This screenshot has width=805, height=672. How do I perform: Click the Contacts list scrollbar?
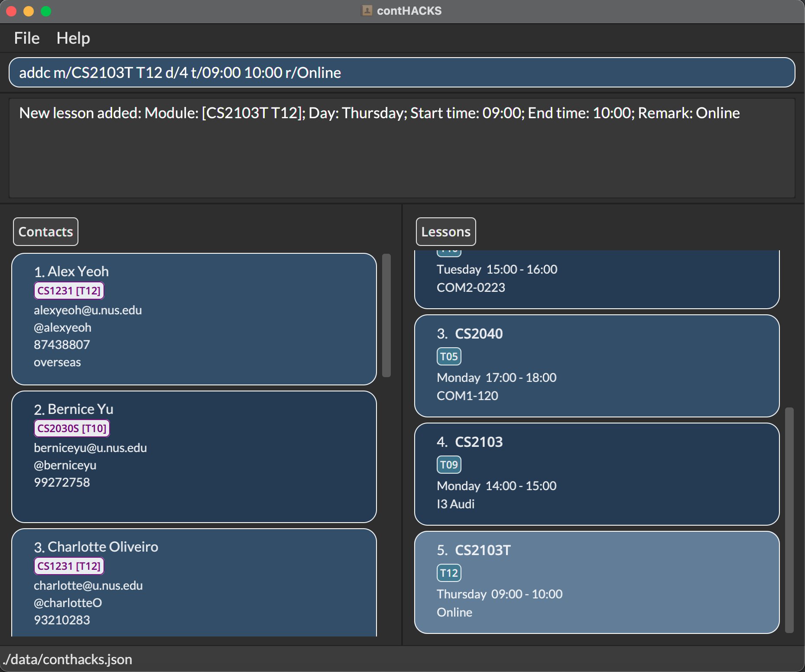[386, 315]
